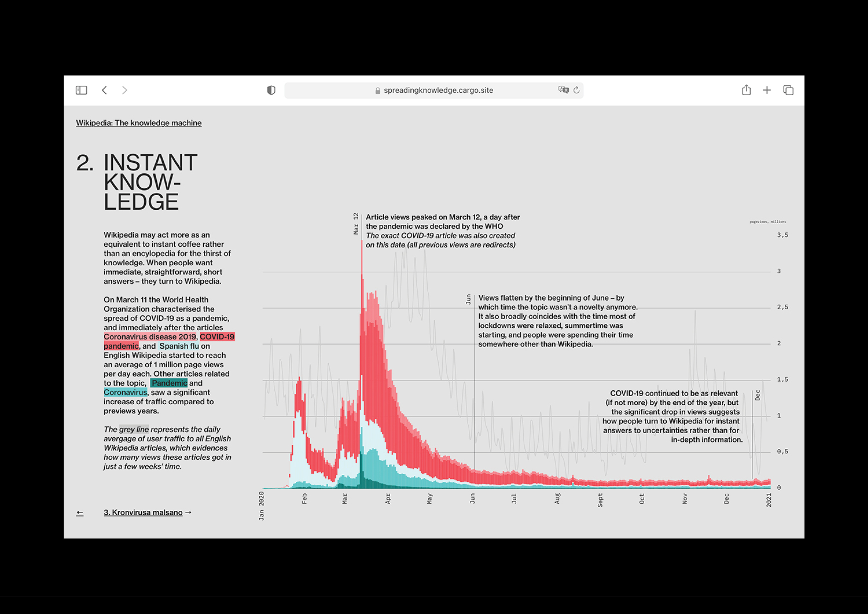Click the 'grey line' highlighted legend text
868x614 pixels.
tap(134, 429)
